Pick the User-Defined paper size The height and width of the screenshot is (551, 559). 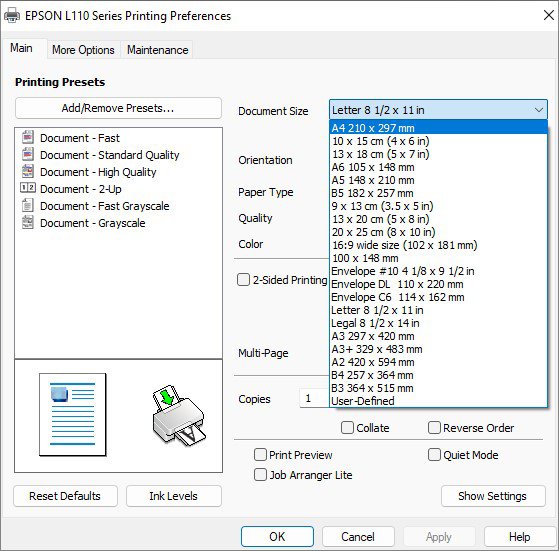(439, 401)
